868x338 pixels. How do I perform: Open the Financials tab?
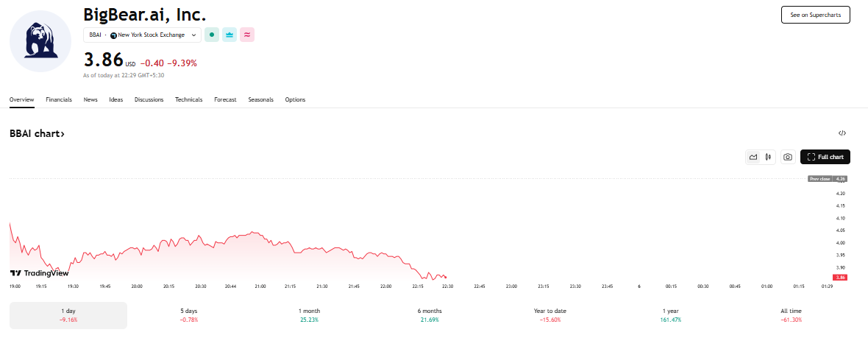pyautogui.click(x=59, y=99)
